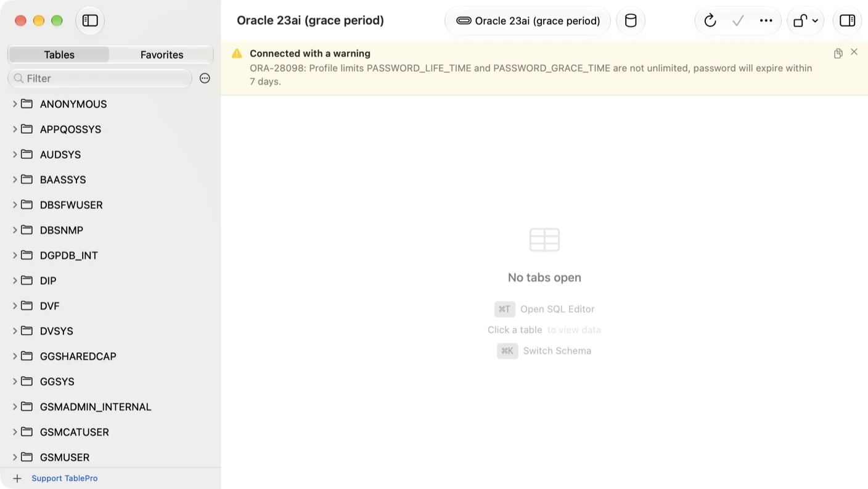Click the ANONYMOUS schema folder icon
The image size is (868, 489).
pyautogui.click(x=27, y=104)
